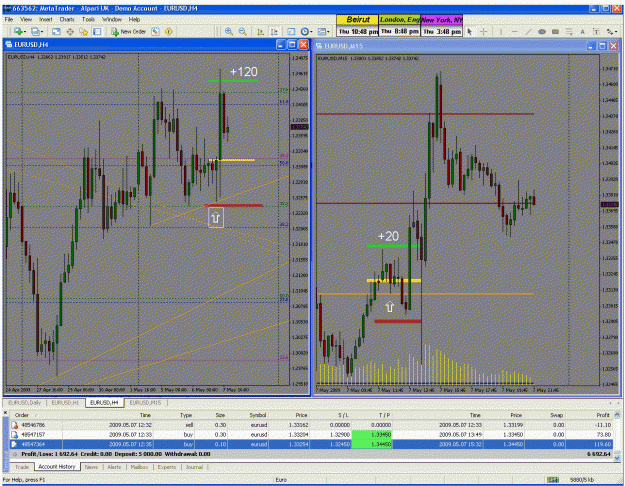Toggle the Chart Shift icon
The width and height of the screenshot is (625, 486).
point(274,31)
